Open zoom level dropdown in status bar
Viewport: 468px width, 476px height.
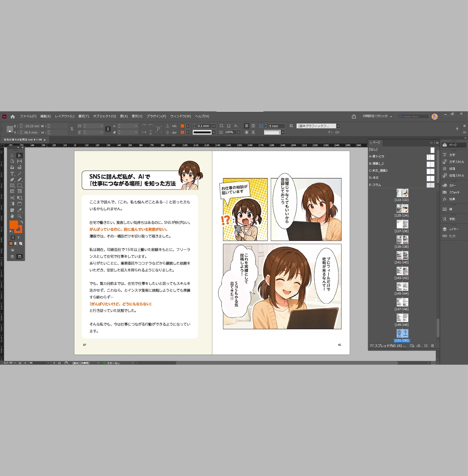click(x=15, y=363)
